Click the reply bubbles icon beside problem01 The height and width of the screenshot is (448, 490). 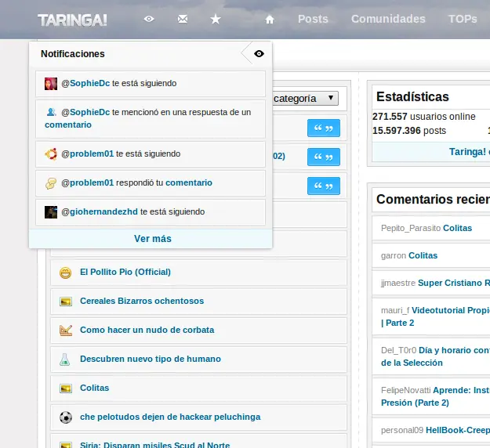tap(51, 183)
